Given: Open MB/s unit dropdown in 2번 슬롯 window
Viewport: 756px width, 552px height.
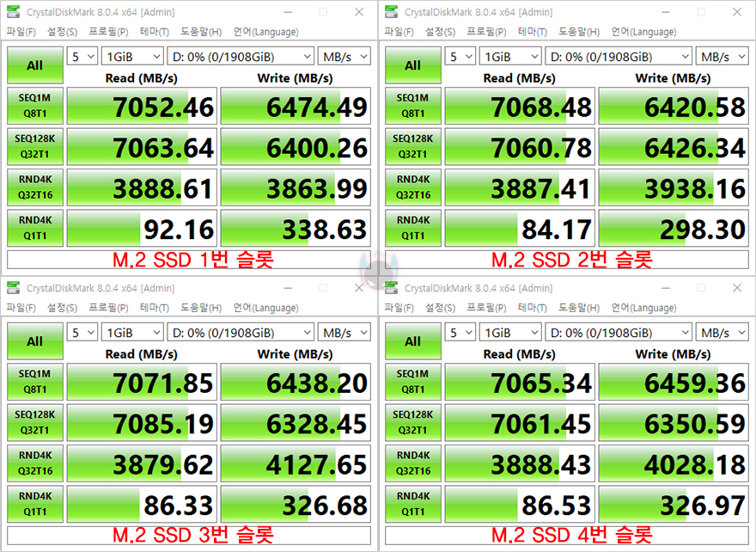Looking at the screenshot, I should click(x=722, y=57).
